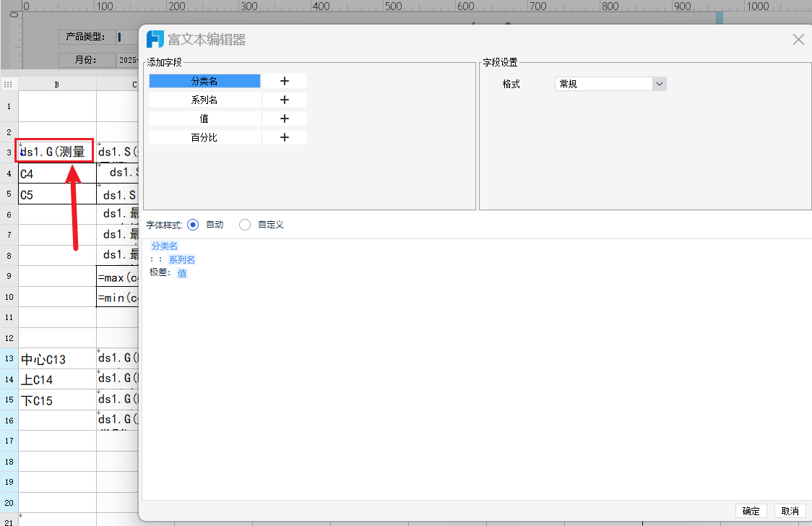The image size is (812, 526).
Task: Select cell containing C5
Action: click(x=57, y=194)
